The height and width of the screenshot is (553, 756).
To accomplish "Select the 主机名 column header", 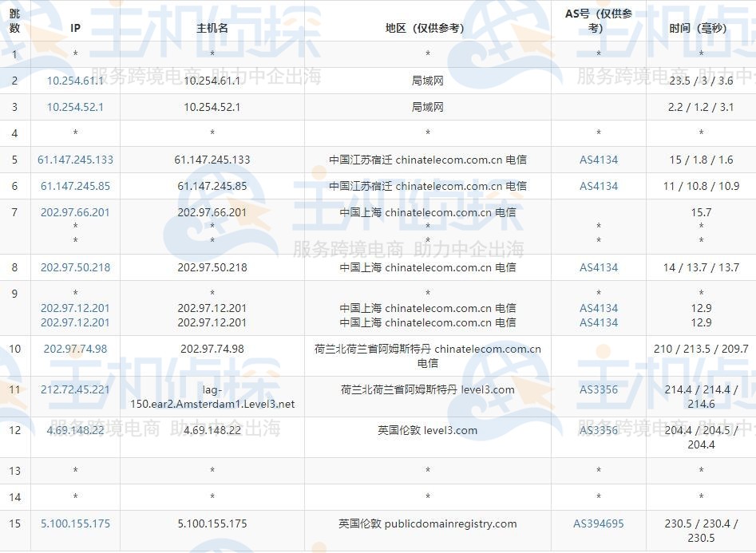I will tap(211, 26).
